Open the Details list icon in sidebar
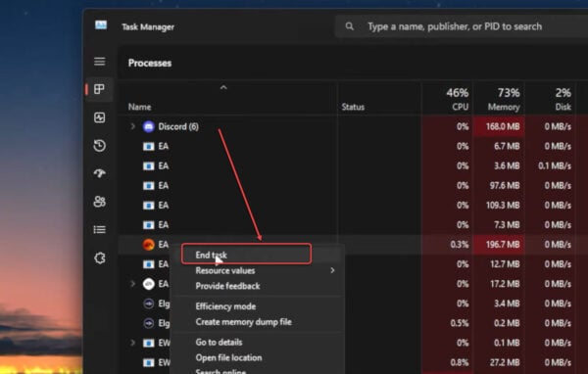The image size is (588, 374). point(99,229)
